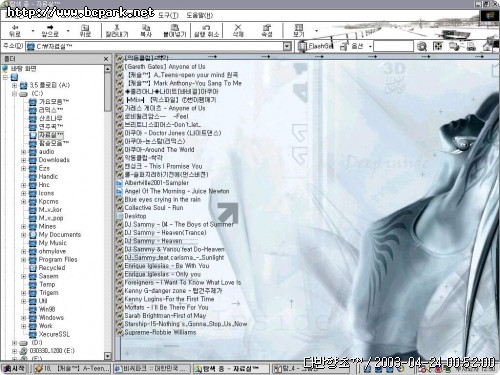Click the address field showing C:\자료실

click(159, 46)
